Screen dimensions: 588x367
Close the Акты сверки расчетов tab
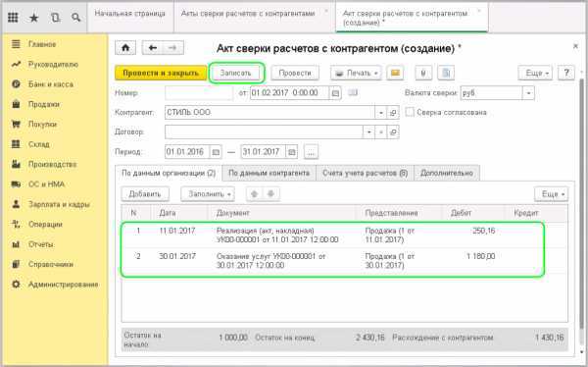(x=326, y=11)
